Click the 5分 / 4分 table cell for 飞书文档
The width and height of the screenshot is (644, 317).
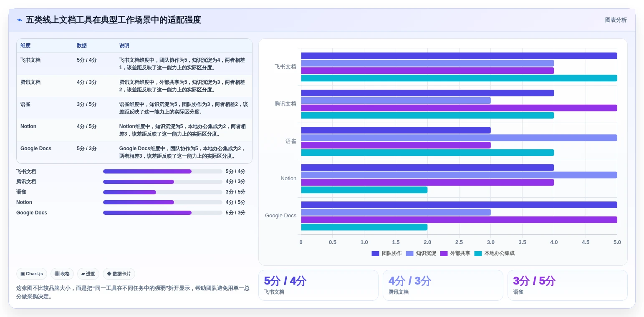[x=87, y=60]
